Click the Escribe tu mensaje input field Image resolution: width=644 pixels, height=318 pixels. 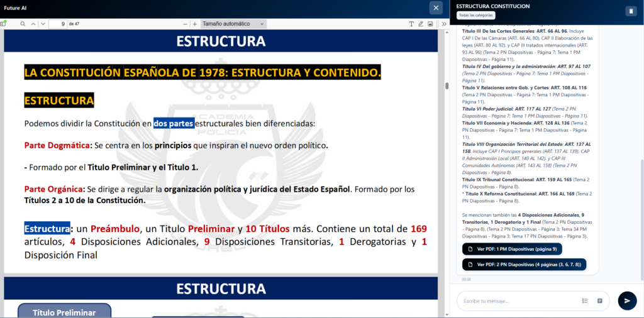519,301
